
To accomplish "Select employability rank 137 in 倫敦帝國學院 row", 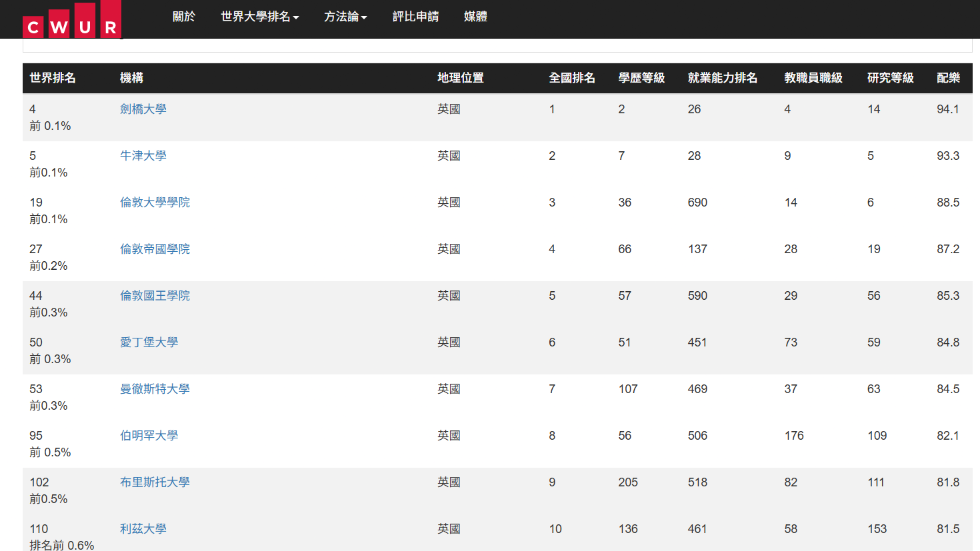I will point(697,249).
